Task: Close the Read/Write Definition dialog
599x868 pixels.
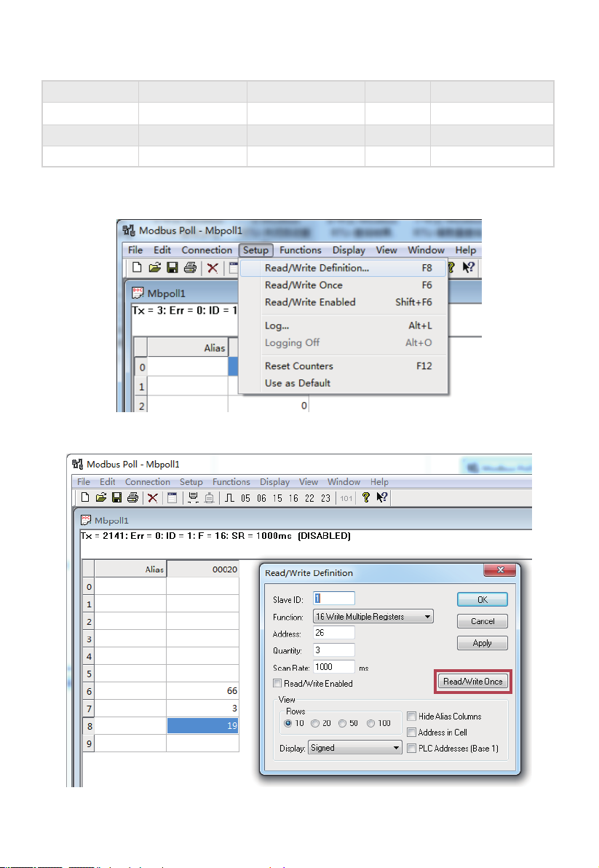Action: [500, 569]
